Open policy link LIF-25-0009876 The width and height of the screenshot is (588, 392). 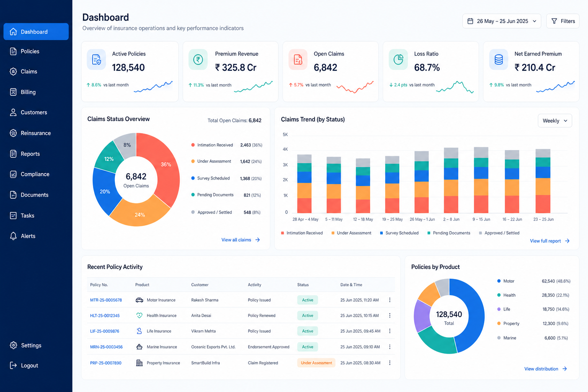pyautogui.click(x=105, y=331)
